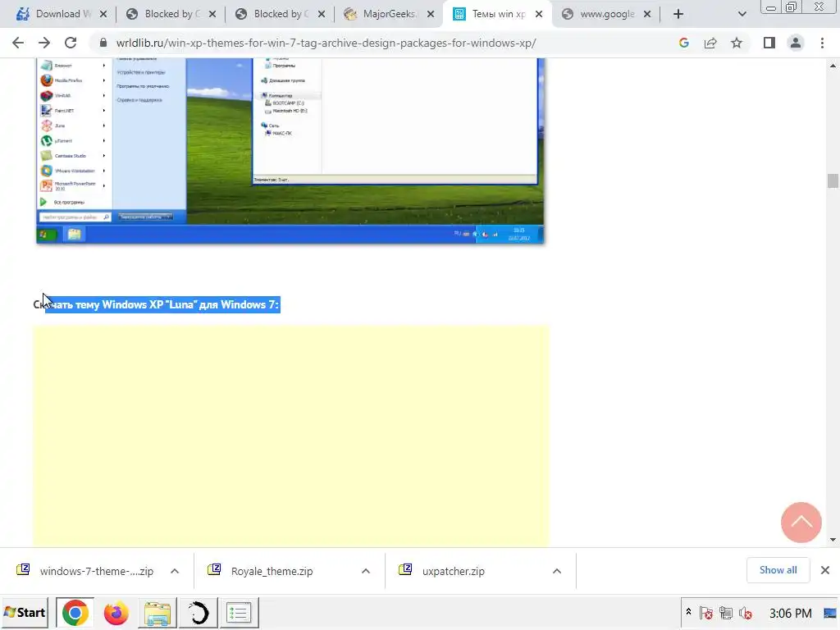The width and height of the screenshot is (840, 630).
Task: Click the scrollbar down arrow
Action: tap(833, 540)
